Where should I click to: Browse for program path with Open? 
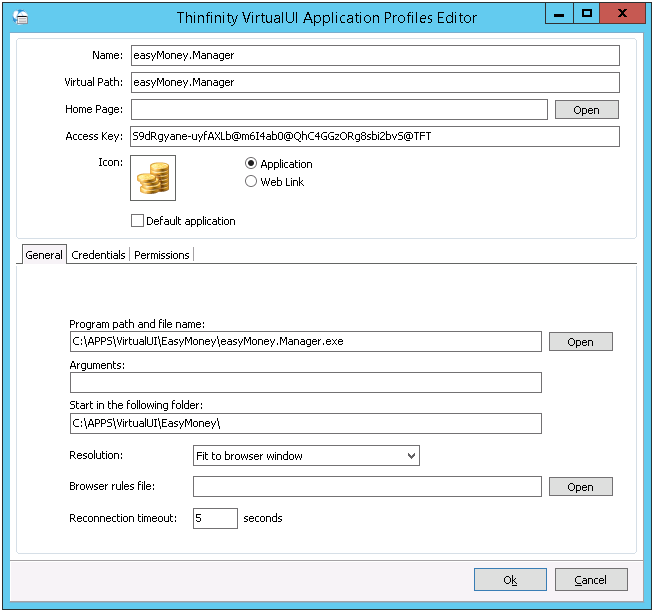coord(581,342)
